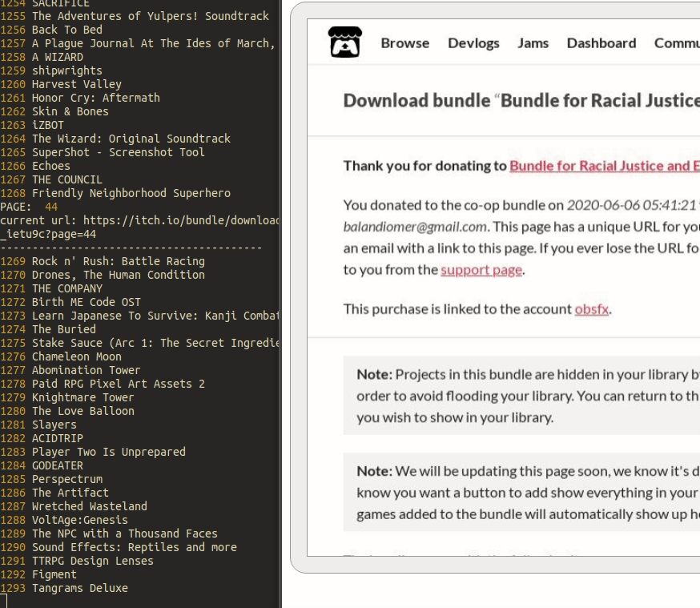Open the Browse menu item
Screen dimensions: 700x608
405,43
